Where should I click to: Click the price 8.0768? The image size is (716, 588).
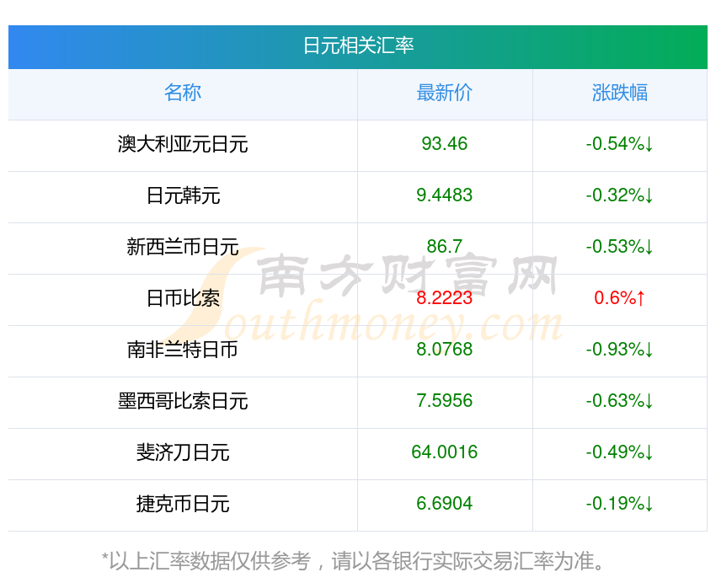coord(444,350)
